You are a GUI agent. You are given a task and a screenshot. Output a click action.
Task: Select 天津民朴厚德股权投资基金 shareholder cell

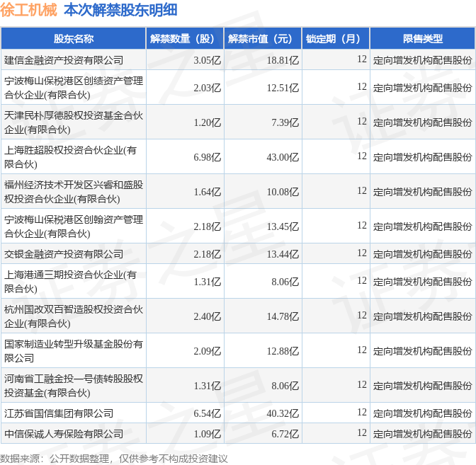[74, 122]
